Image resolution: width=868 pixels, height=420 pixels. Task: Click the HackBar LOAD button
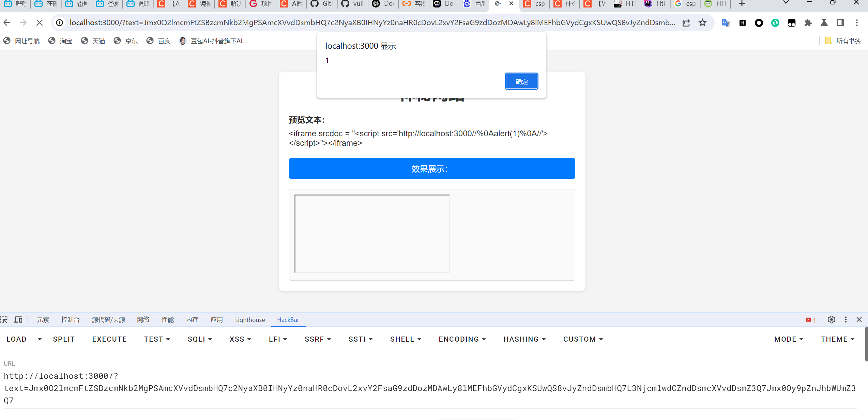[x=16, y=339]
